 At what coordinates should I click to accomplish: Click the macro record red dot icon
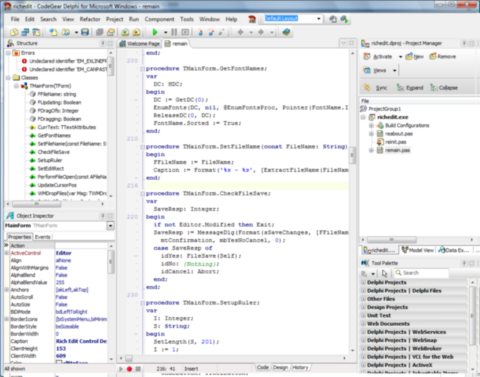coord(129,369)
